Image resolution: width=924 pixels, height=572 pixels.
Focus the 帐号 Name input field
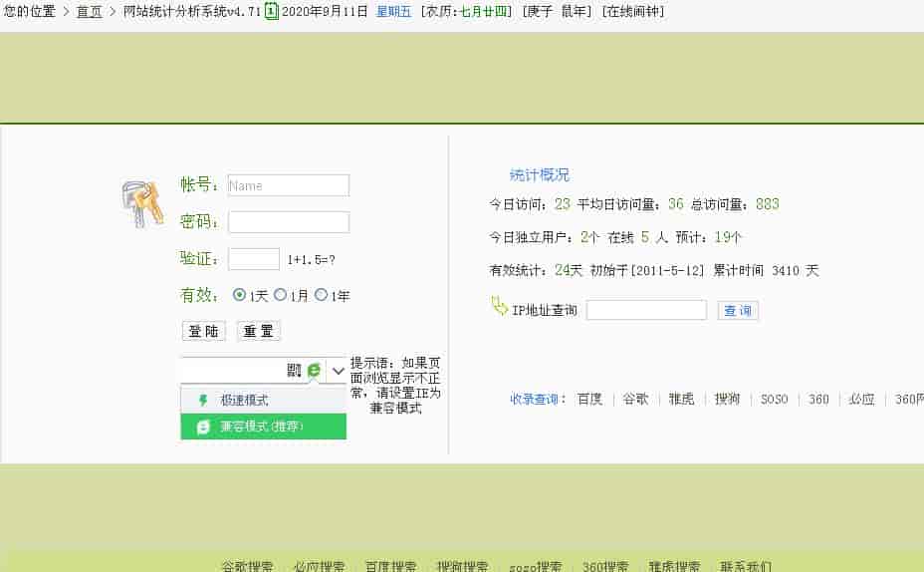(289, 185)
